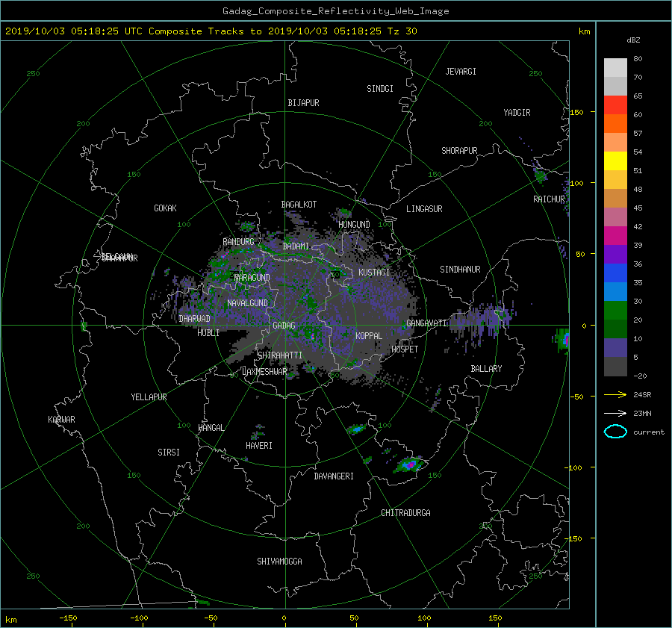This screenshot has height=628, width=672.
Task: Click the YELLAPUR city label
Action: [149, 397]
